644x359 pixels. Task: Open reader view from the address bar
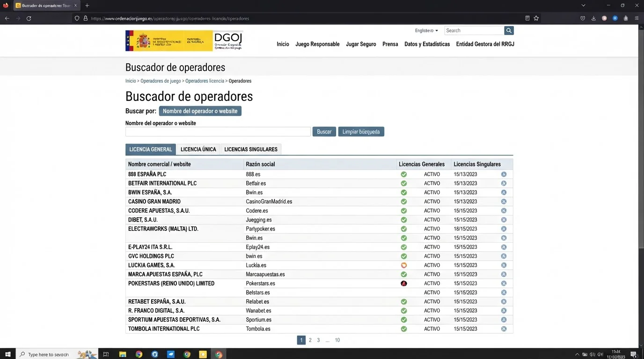(527, 18)
